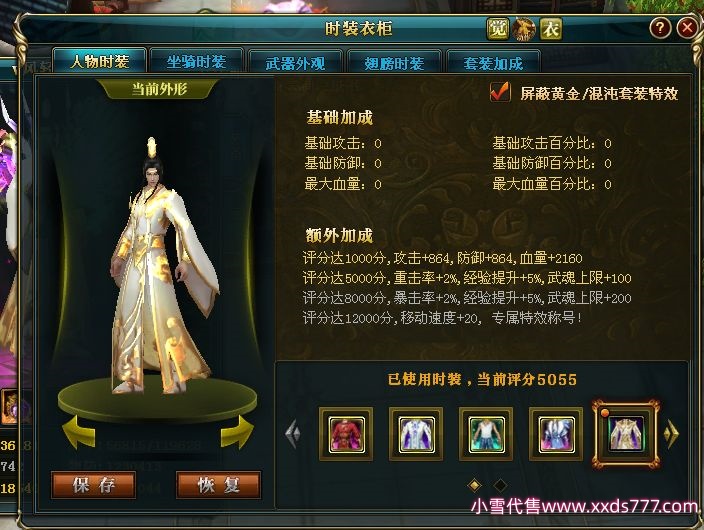Select the blue and white robe costume
704x530 pixels.
[556, 434]
